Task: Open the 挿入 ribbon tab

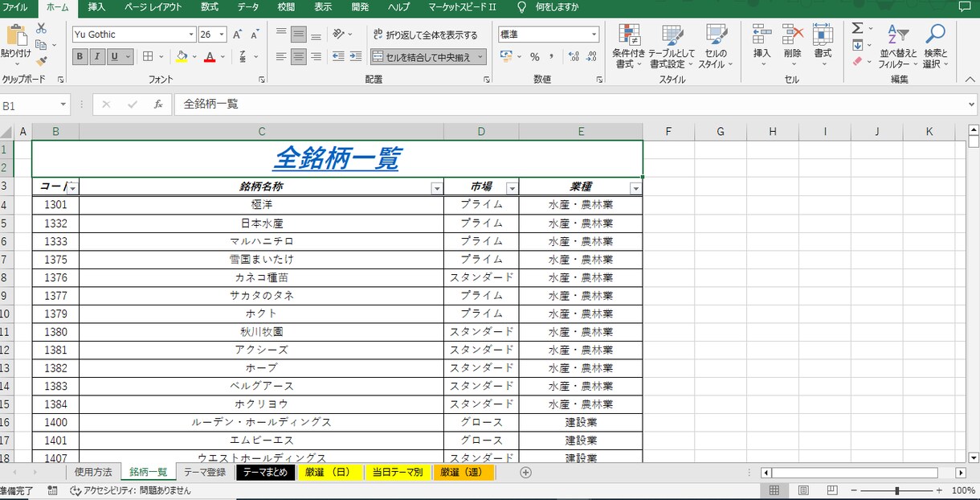Action: coord(96,7)
